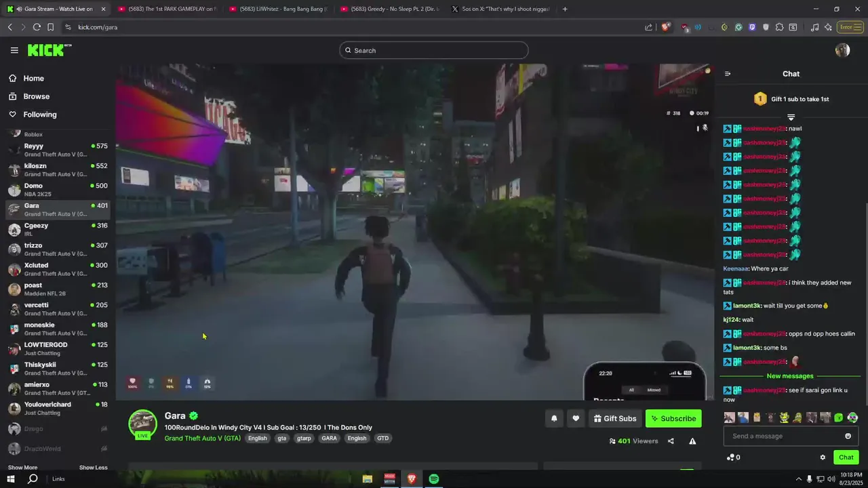Image resolution: width=868 pixels, height=488 pixels.
Task: Click the kick.com/gara address bar
Action: point(353,27)
